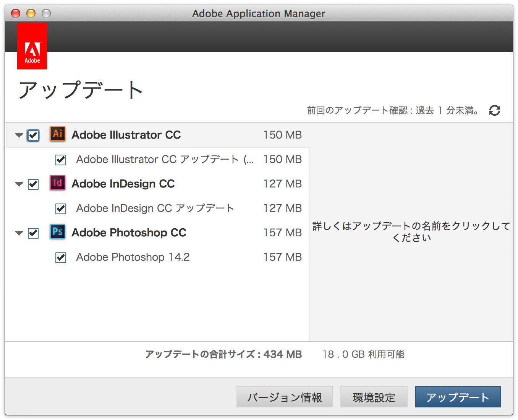Click the refresh updates icon
Viewport: 518px width, 420px height.
[x=495, y=110]
